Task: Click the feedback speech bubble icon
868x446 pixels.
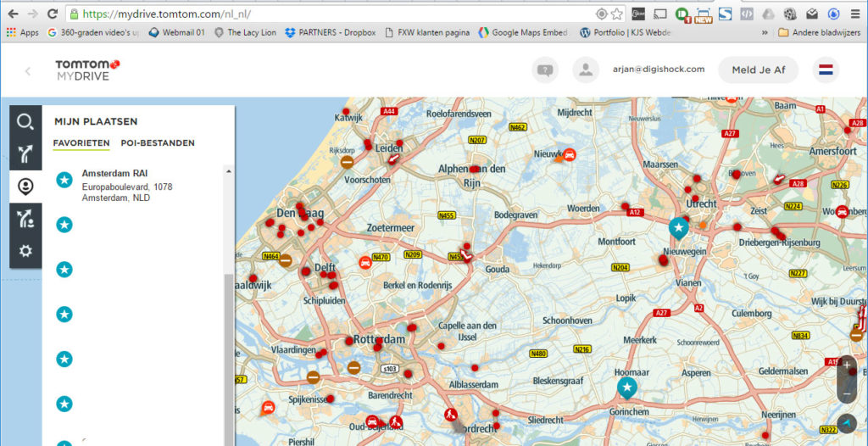Action: coord(545,70)
